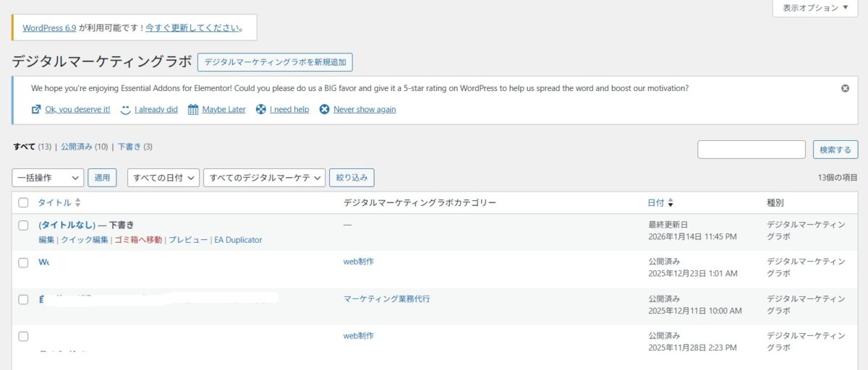Click the circled X icon beside 'Never show again'
The image size is (868, 370).
pos(324,110)
